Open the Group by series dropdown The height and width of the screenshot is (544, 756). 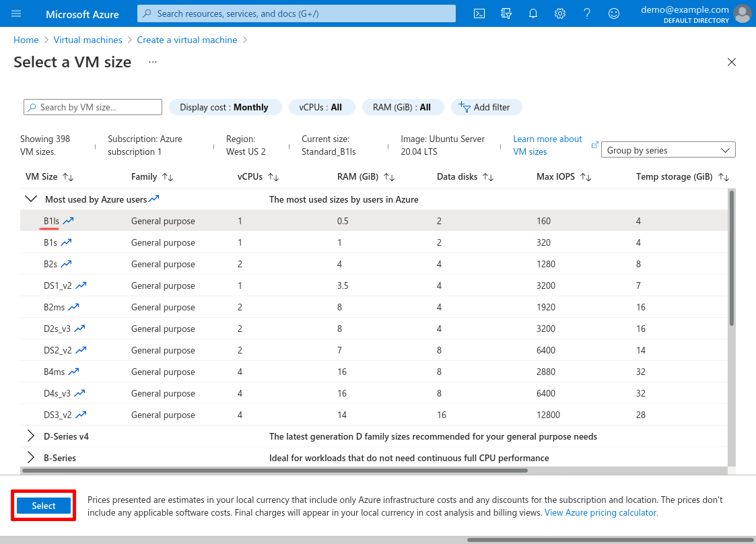coord(668,150)
